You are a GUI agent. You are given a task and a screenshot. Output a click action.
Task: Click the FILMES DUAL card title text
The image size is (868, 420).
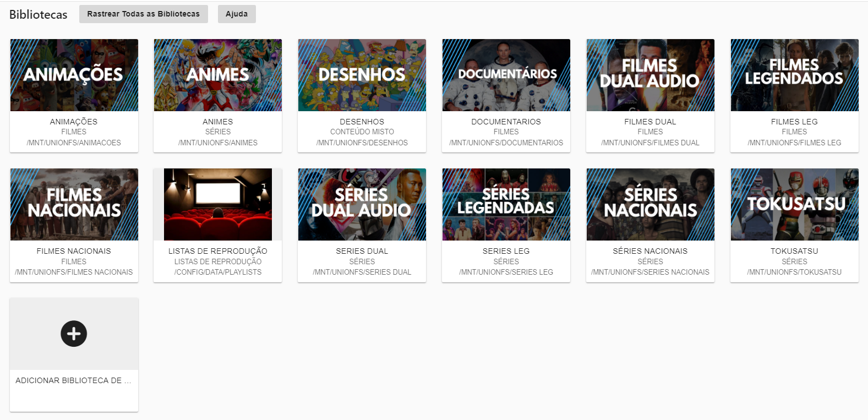click(x=651, y=122)
